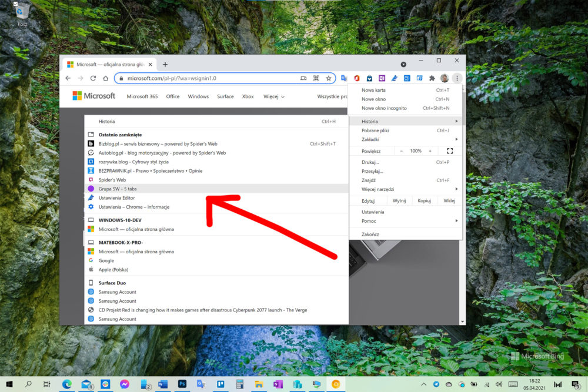Select Nowa karta in Chrome menu
This screenshot has width=588, height=392.
coord(405,90)
